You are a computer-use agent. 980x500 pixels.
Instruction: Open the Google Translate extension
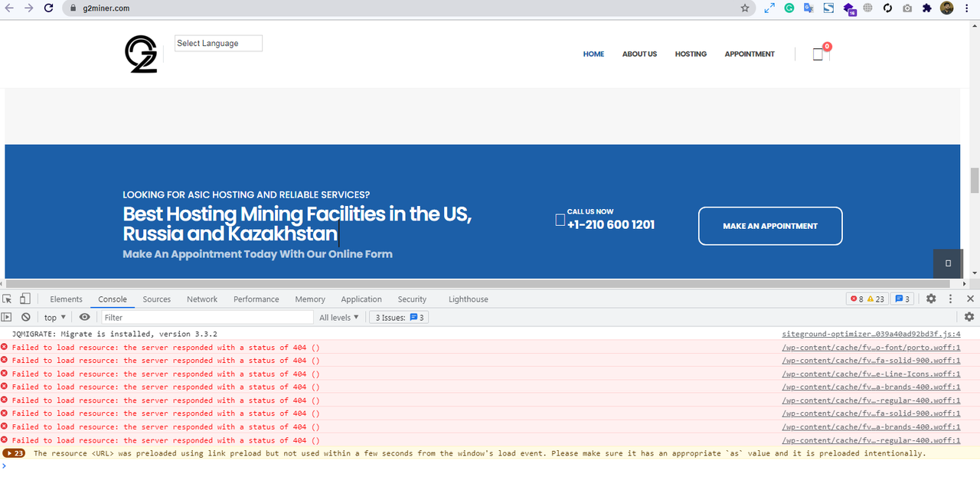(x=808, y=8)
